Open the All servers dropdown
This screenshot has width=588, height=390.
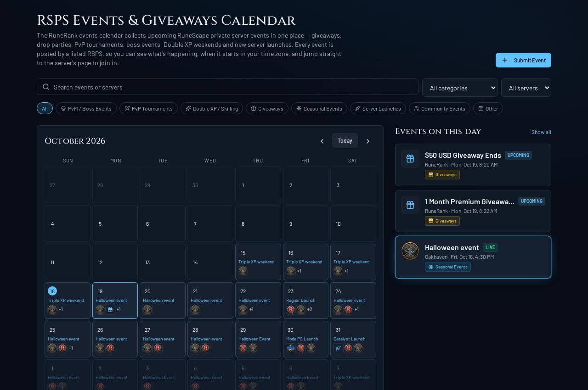526,88
